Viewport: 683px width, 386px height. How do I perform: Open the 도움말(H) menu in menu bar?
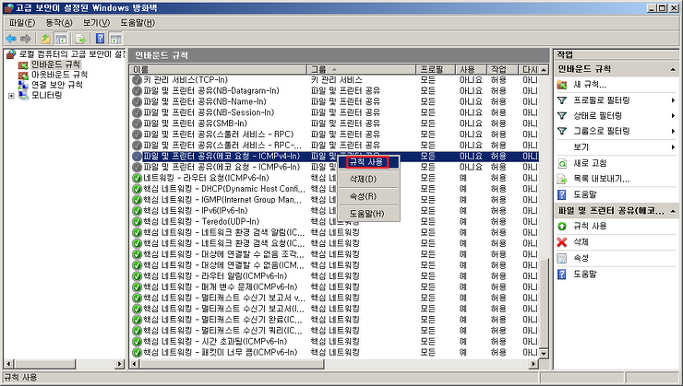pyautogui.click(x=138, y=23)
